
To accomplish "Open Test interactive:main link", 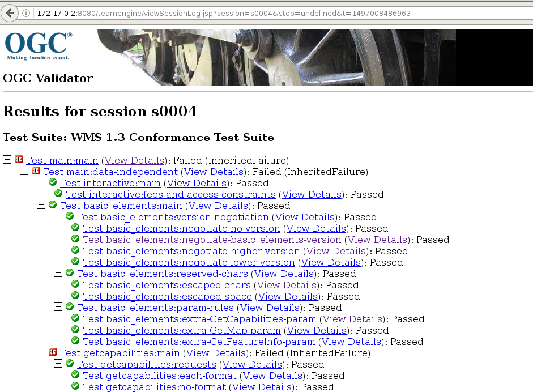I will tap(110, 183).
